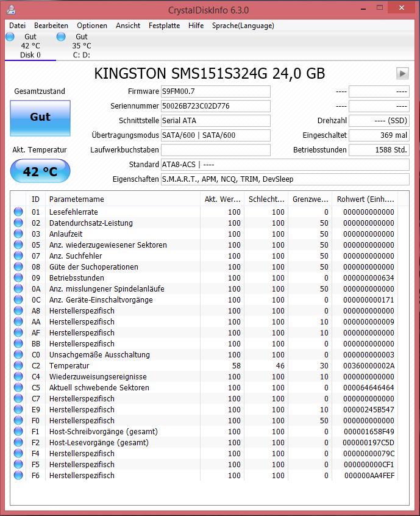The height and width of the screenshot is (516, 420).
Task: Click status orb for ID AA row
Action: (x=18, y=321)
